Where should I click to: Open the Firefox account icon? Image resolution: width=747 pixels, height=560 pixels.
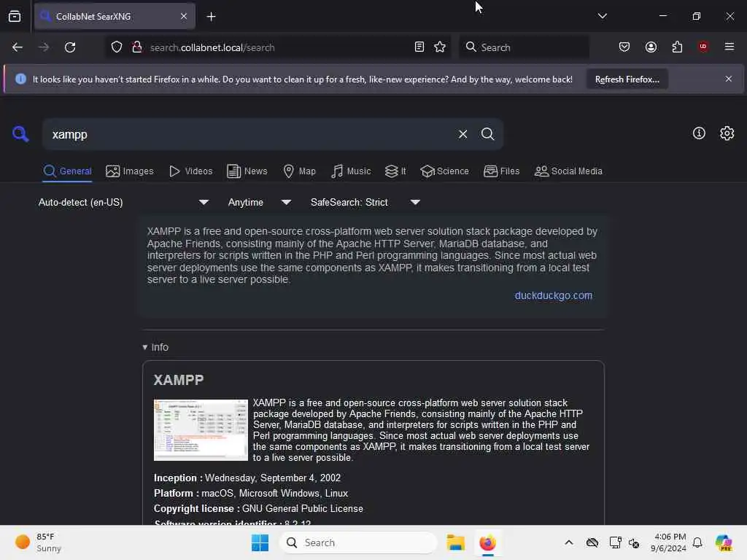point(651,47)
